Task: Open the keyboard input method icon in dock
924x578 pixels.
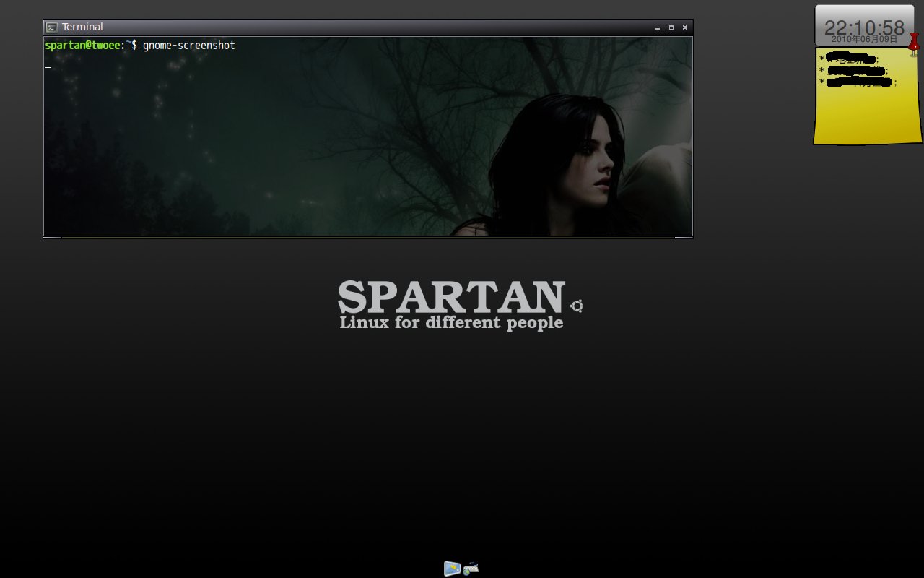Action: [x=471, y=569]
